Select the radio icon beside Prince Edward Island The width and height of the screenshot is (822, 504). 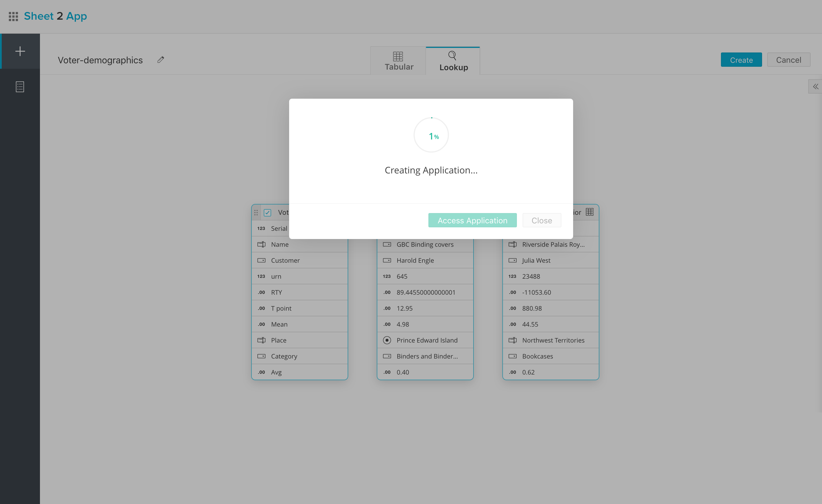point(387,340)
